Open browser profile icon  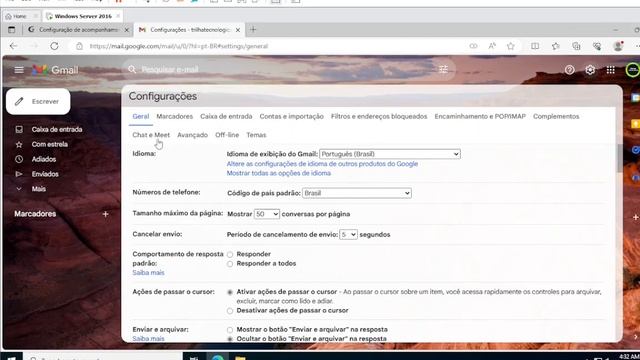[x=618, y=46]
